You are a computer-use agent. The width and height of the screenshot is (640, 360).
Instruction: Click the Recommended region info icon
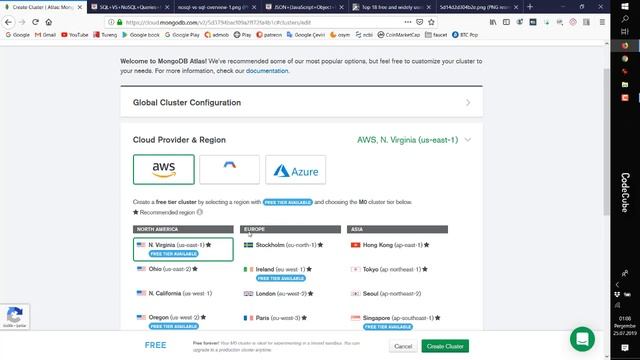pyautogui.click(x=200, y=212)
